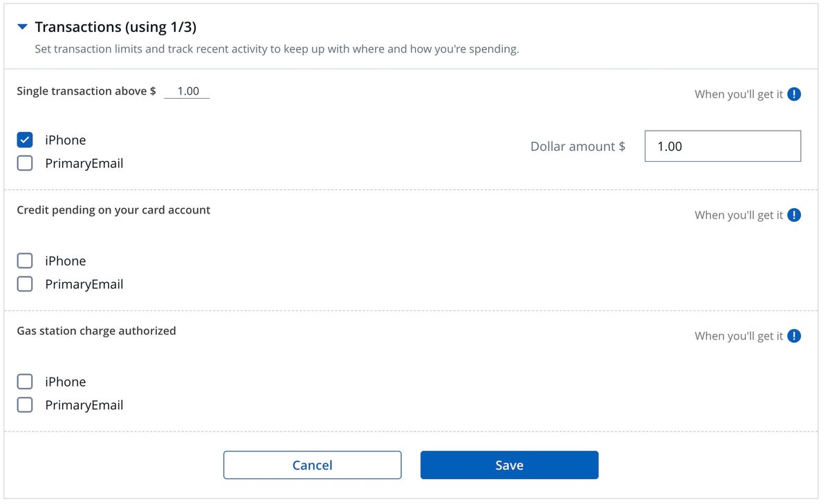Click the Gas station charge authorized label
The width and height of the screenshot is (830, 504).
pyautogui.click(x=96, y=330)
